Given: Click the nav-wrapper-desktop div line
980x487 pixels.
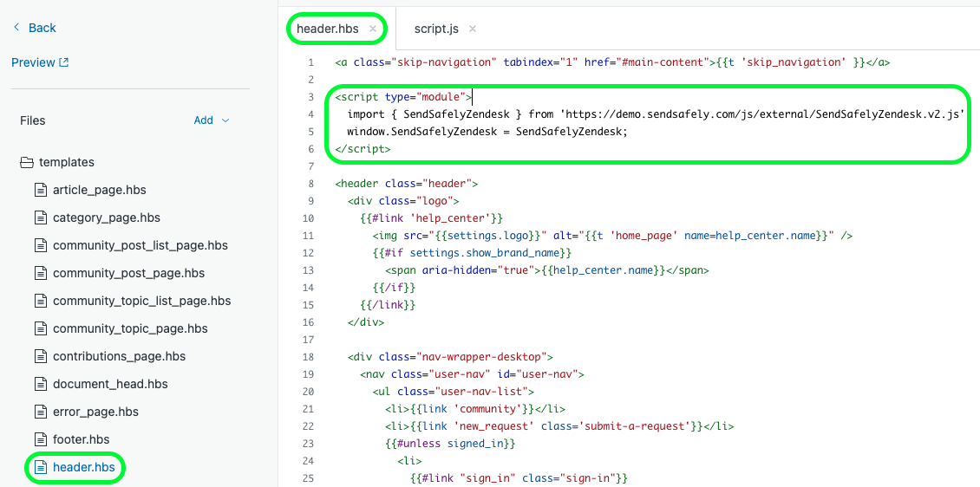Looking at the screenshot, I should pyautogui.click(x=450, y=358).
